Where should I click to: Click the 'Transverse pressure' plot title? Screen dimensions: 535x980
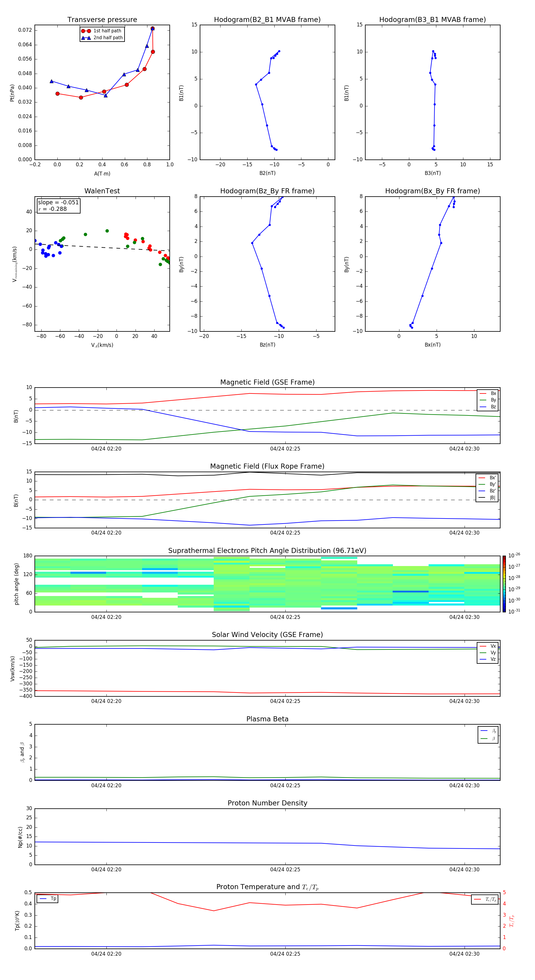pyautogui.click(x=102, y=20)
